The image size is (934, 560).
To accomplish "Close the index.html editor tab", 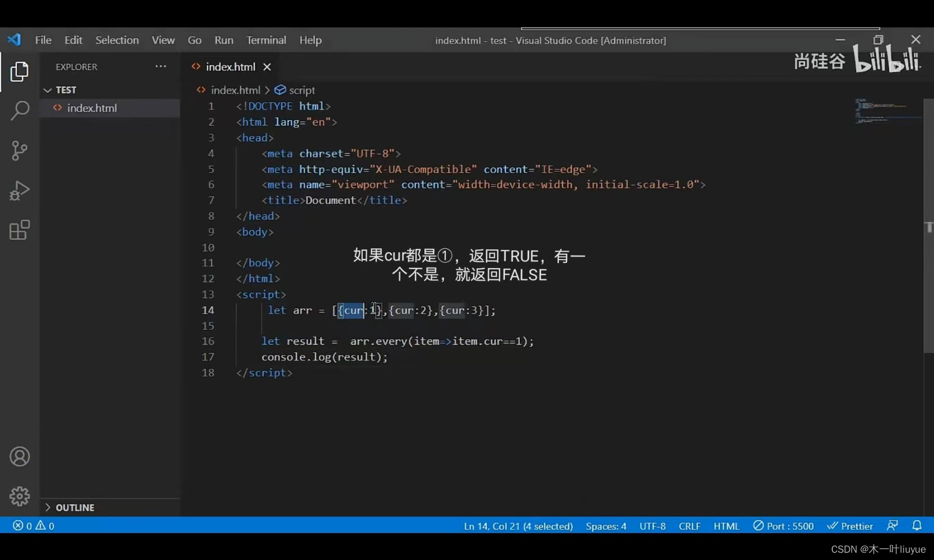I will pos(267,67).
